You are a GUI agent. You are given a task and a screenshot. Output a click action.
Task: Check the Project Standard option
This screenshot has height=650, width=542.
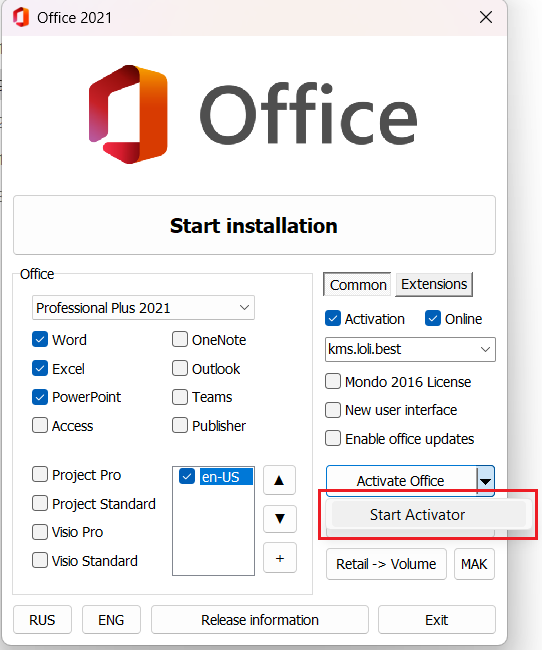40,503
